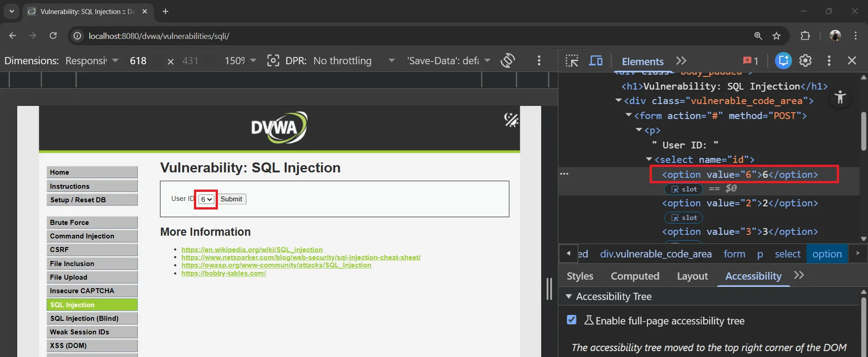Collapse the form element node
868x357 pixels.
point(628,115)
